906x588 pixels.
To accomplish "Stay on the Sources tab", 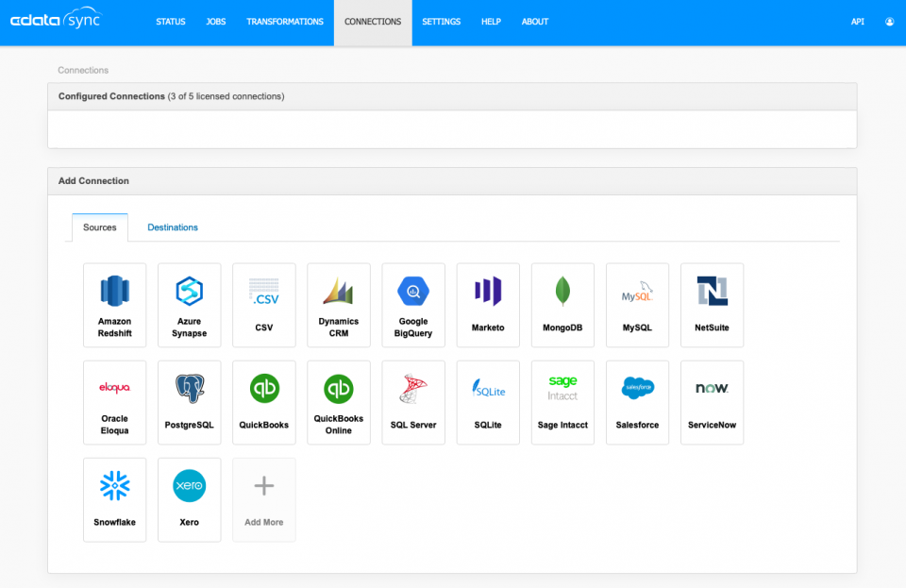I will click(99, 227).
